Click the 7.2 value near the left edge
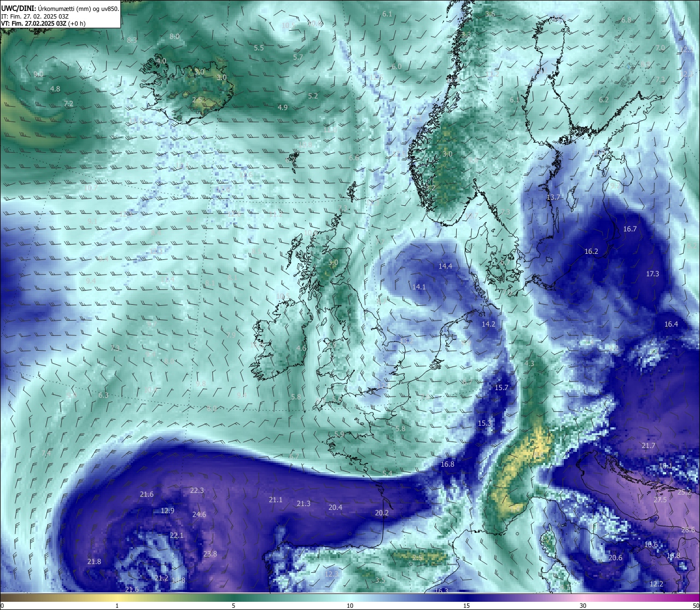 [68, 104]
